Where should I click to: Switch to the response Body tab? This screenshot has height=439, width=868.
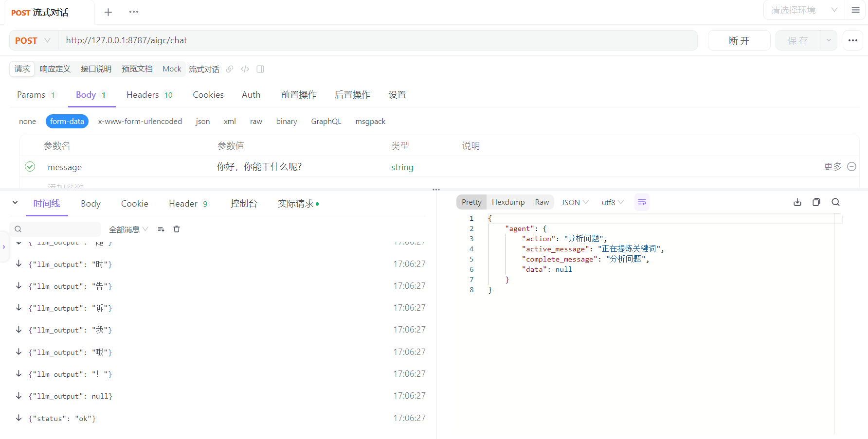tap(90, 204)
